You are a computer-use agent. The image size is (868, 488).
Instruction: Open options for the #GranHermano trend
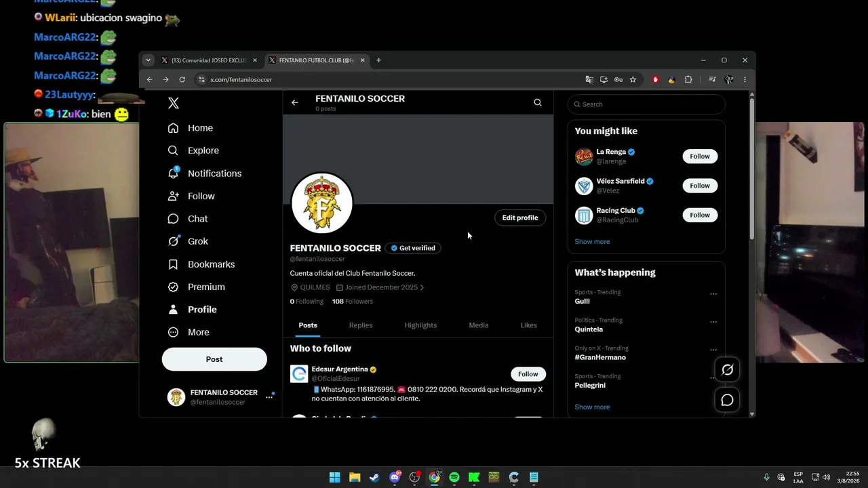click(x=713, y=350)
